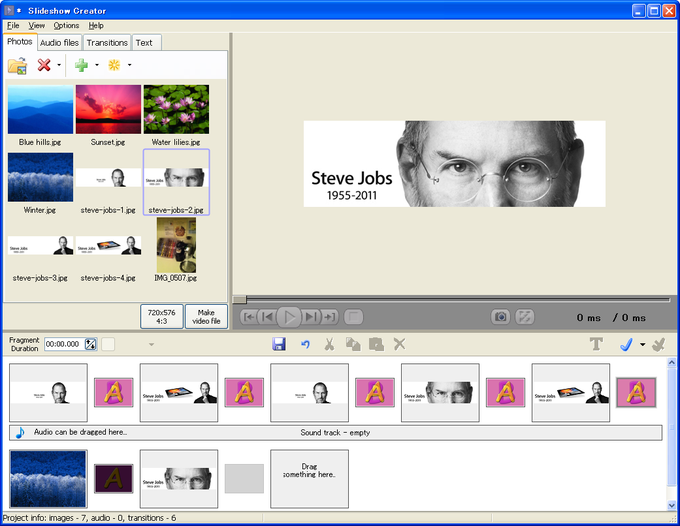Click the blue floppy Save icon
This screenshot has width=680, height=526.
pos(278,344)
